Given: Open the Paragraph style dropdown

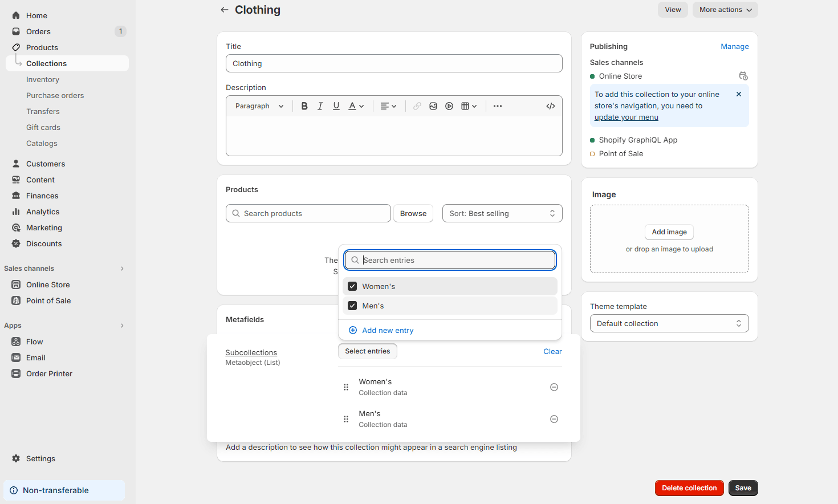Looking at the screenshot, I should click(259, 106).
